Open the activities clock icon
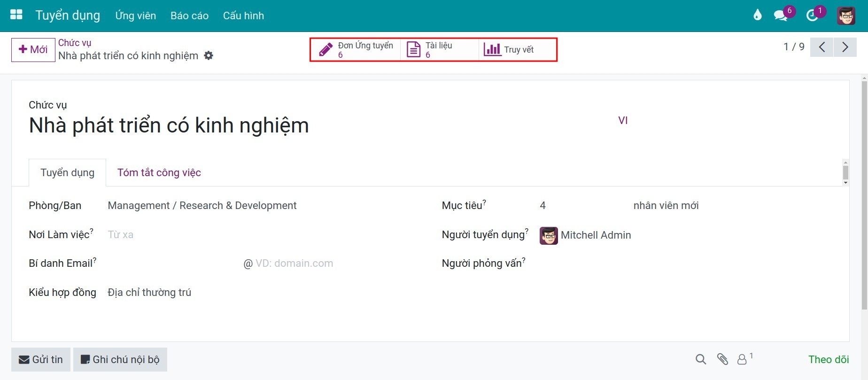Viewport: 868px width, 380px height. pos(812,16)
